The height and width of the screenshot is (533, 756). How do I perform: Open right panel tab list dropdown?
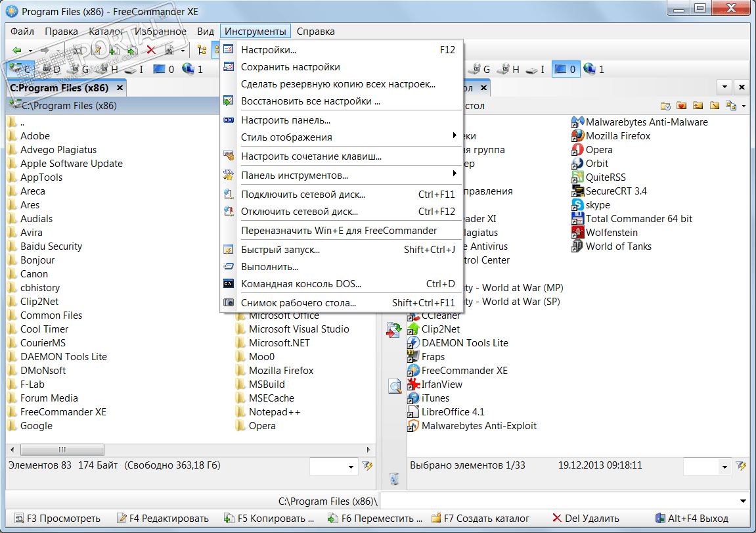point(724,87)
